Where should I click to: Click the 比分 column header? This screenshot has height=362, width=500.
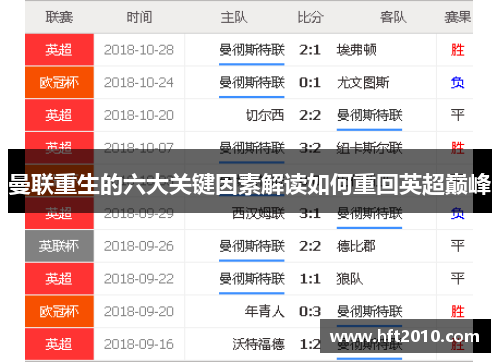[310, 17]
